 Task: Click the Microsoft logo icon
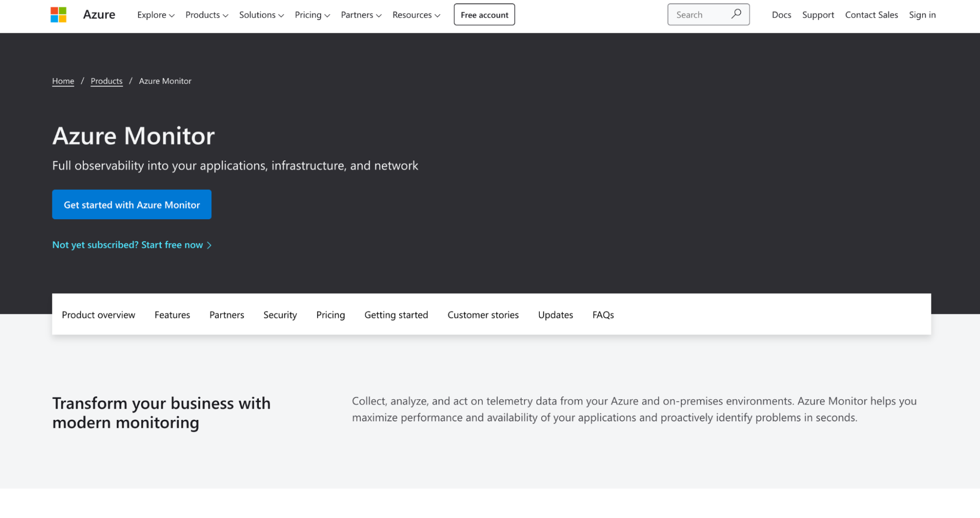pos(58,15)
